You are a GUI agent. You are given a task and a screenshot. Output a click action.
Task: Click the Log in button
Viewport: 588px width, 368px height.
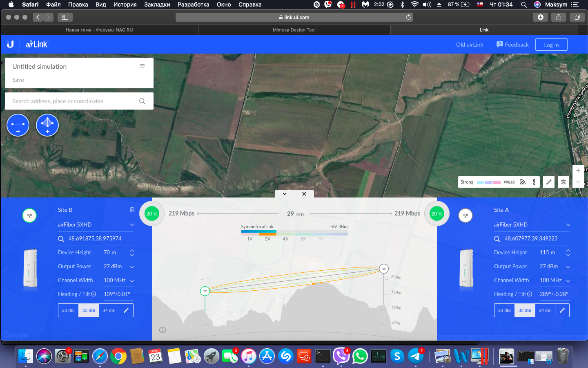coord(551,45)
